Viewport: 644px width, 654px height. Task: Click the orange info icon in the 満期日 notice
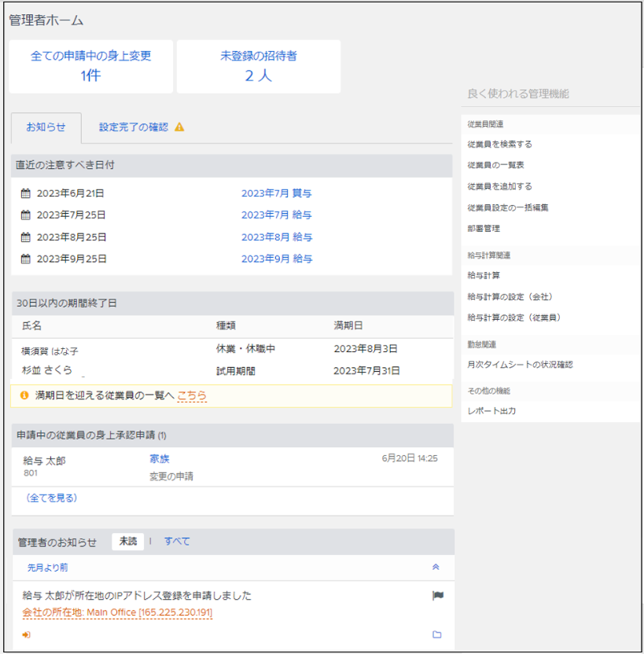[24, 395]
